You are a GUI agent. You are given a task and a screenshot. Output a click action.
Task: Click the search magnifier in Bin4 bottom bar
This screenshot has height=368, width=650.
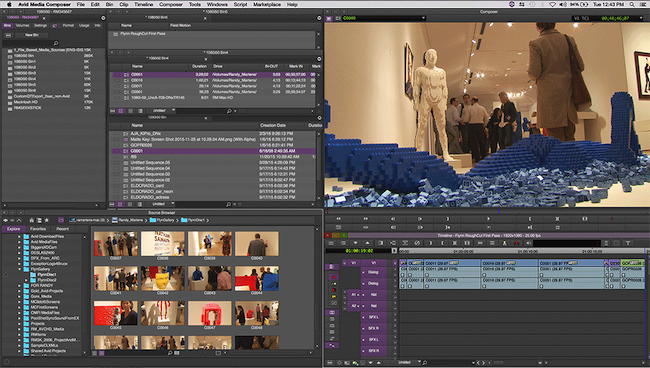tap(229, 111)
